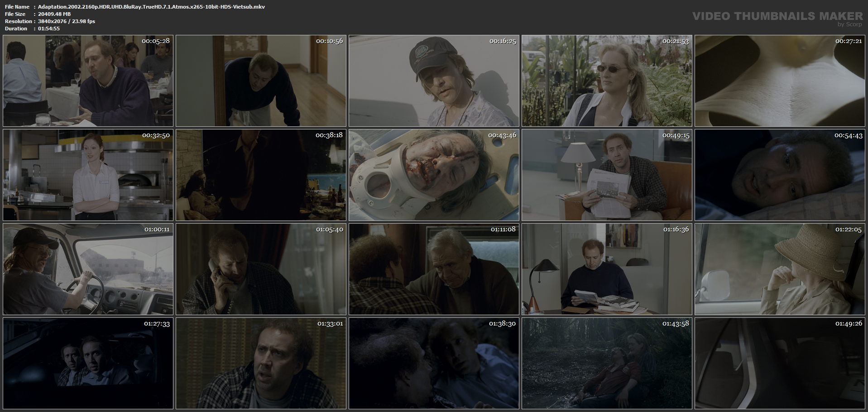Open the frame with timestamp 00:49:15
Viewport: 868px width, 412px height.
coord(607,175)
